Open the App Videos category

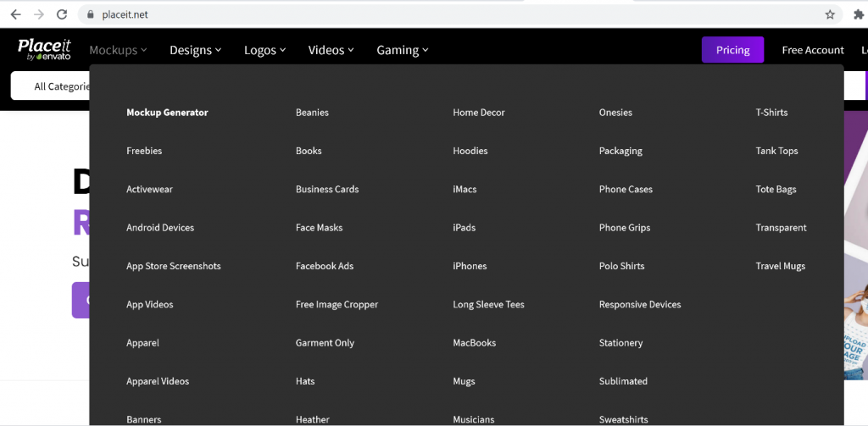(x=149, y=304)
